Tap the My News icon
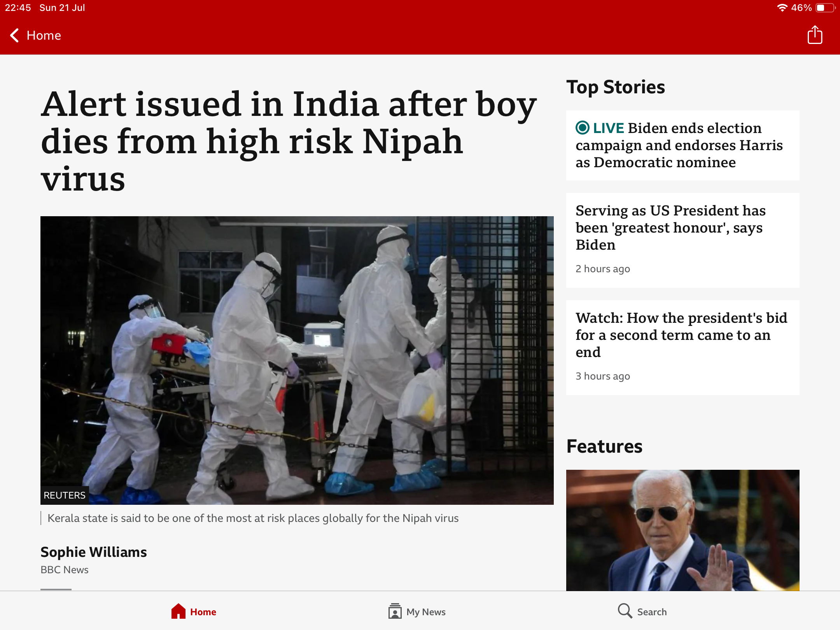 point(395,611)
